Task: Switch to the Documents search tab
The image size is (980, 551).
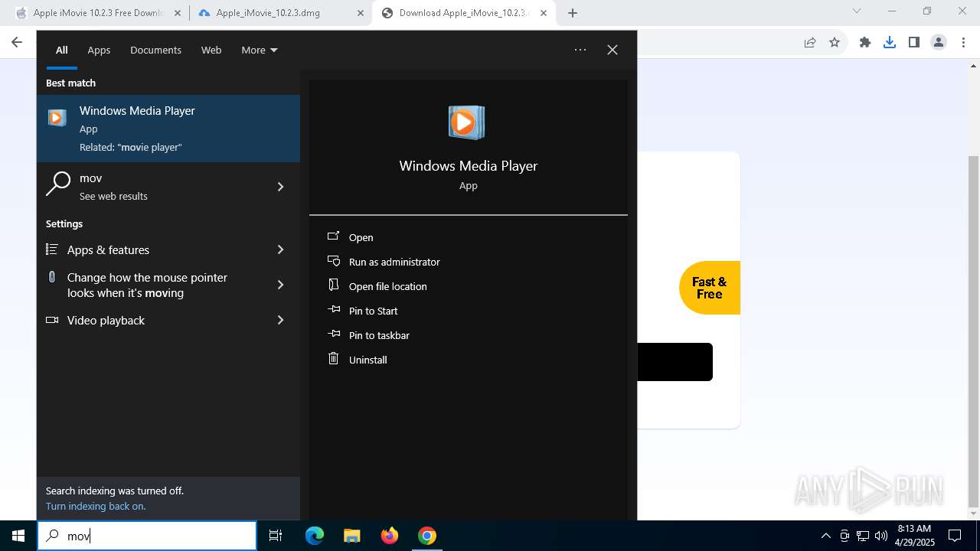Action: (x=155, y=50)
